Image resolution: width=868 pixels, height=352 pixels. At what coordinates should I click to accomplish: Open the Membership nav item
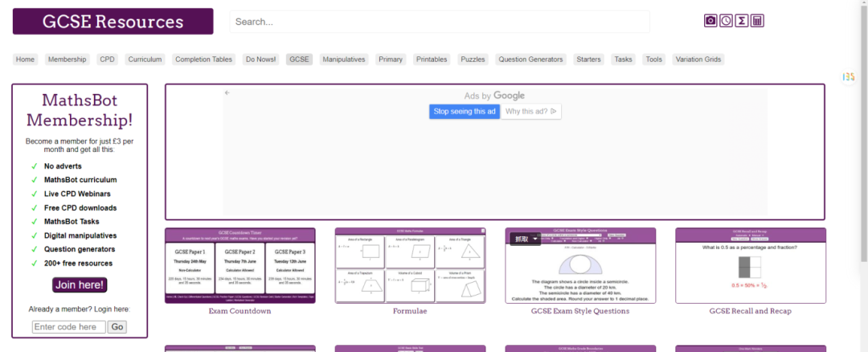68,59
